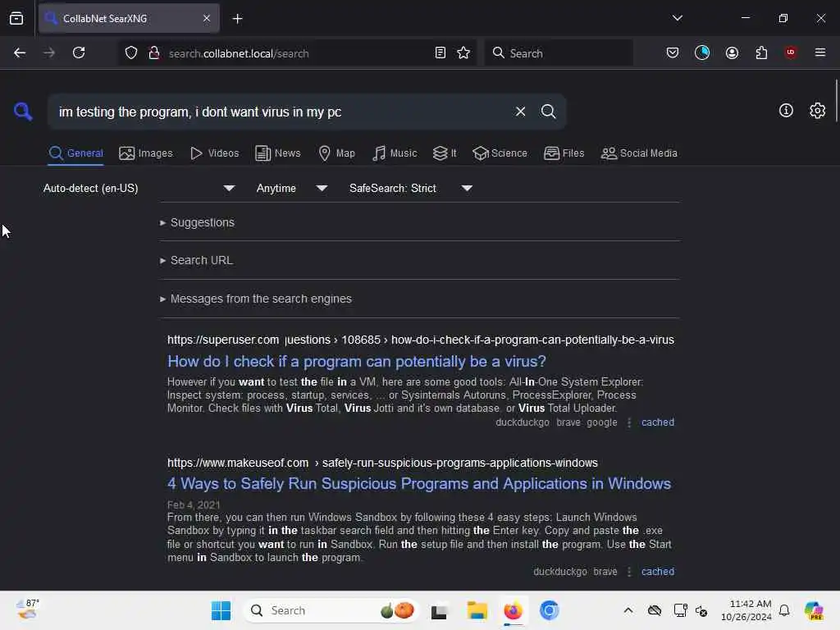Screen dimensions: 840x630
Task: Open more options dots on makeuseof result
Action: coord(629,572)
